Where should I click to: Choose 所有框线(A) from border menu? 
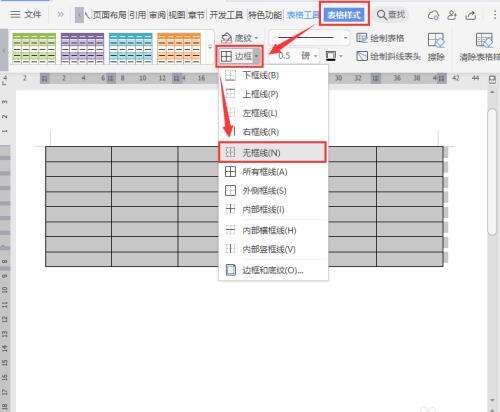(273, 172)
